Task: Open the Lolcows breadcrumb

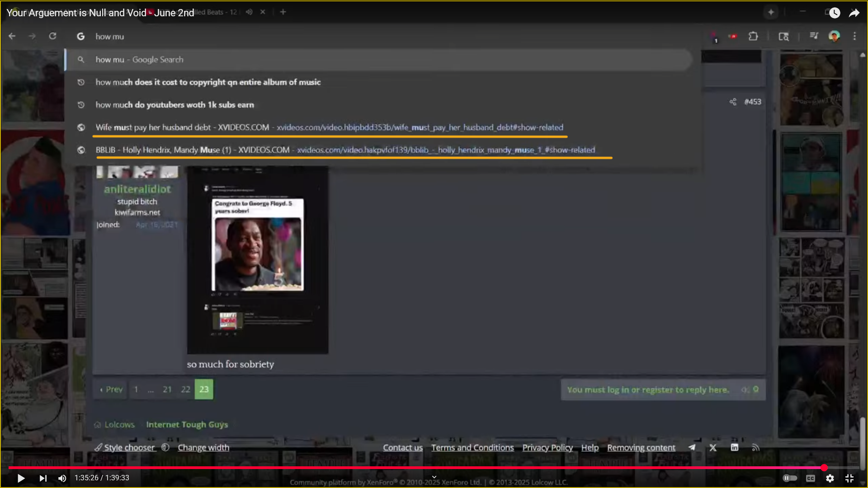Action: (x=119, y=425)
